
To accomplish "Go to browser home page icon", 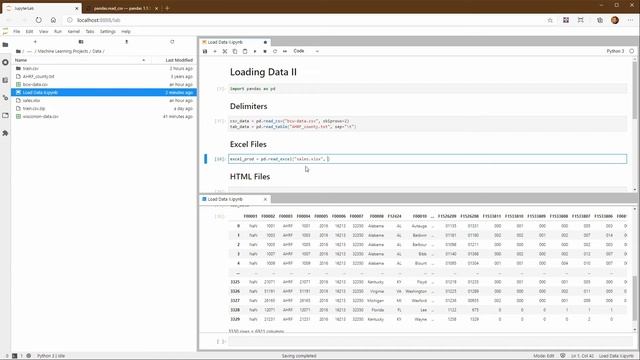I will coord(53,20).
